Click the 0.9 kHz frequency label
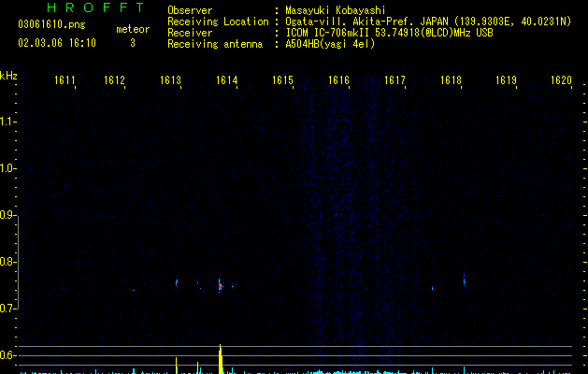The height and width of the screenshot is (374, 588). [x=7, y=215]
